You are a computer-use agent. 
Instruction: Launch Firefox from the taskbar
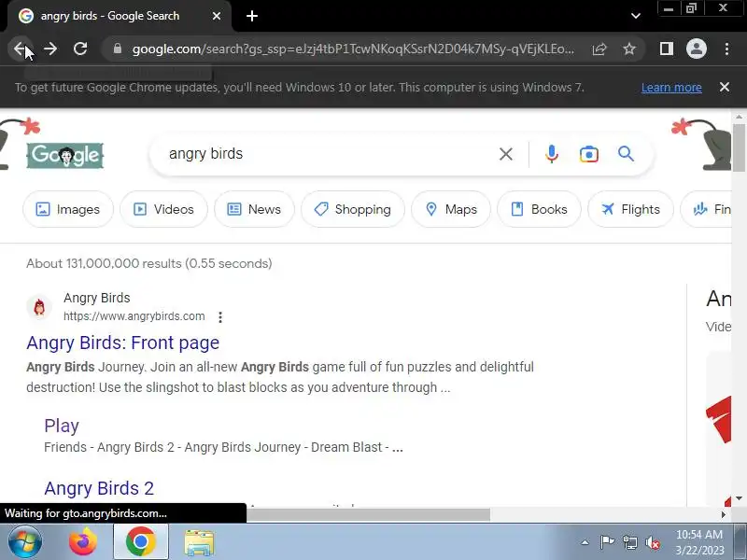pyautogui.click(x=83, y=542)
